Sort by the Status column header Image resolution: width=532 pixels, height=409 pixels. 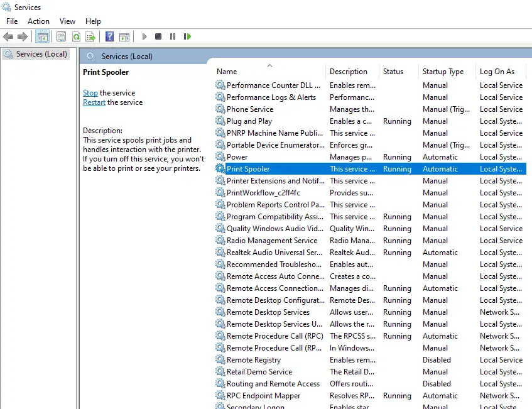tap(393, 72)
